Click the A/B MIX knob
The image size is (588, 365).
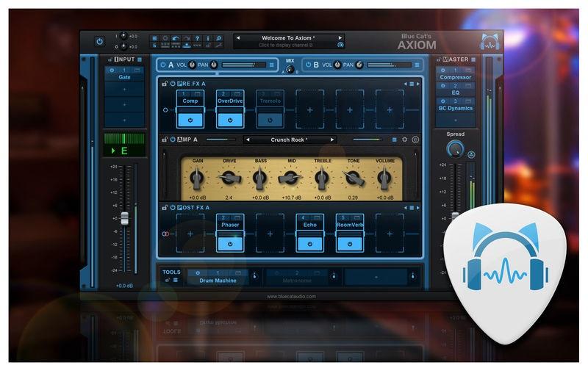290,69
